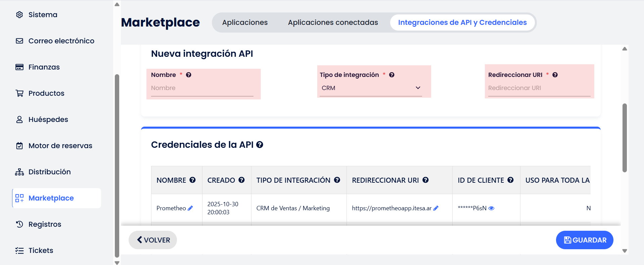Screen dimensions: 644x265
Task: Click help icon in TIPO DE INTEGRACIÓN header
Action: coord(337,180)
